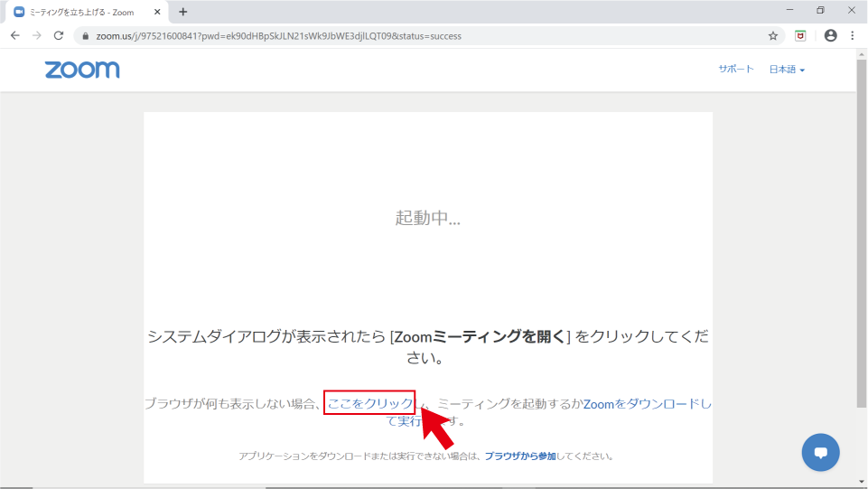Click the Zoomミーティングを開く bold text
Image resolution: width=868 pixels, height=489 pixels.
[480, 337]
